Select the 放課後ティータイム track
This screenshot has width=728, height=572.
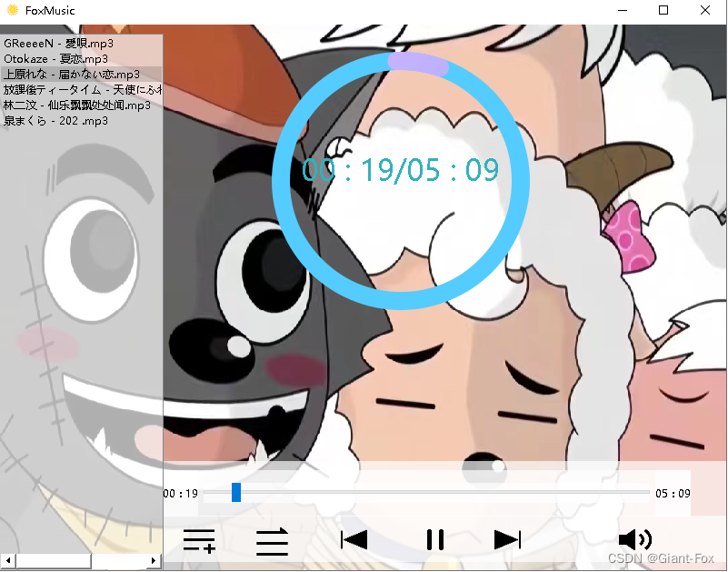coord(81,90)
